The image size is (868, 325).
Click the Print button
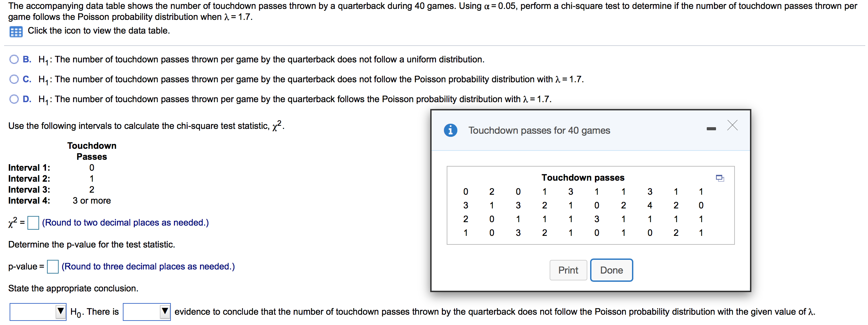568,270
